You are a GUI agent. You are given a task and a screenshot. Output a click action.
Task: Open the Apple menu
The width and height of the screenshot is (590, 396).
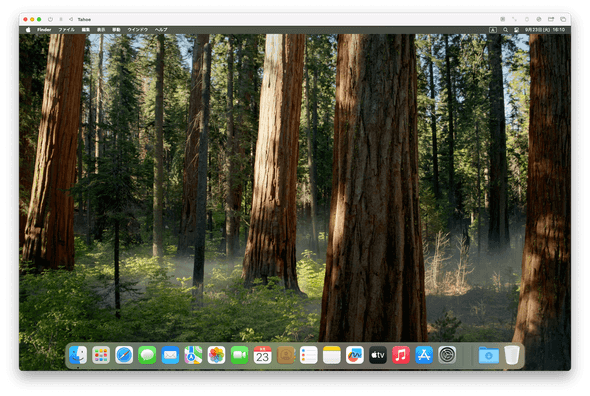tap(28, 30)
